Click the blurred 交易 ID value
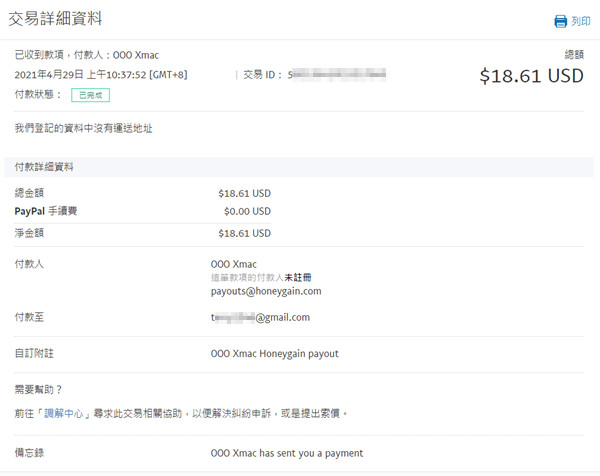The height and width of the screenshot is (476, 600). click(337, 74)
